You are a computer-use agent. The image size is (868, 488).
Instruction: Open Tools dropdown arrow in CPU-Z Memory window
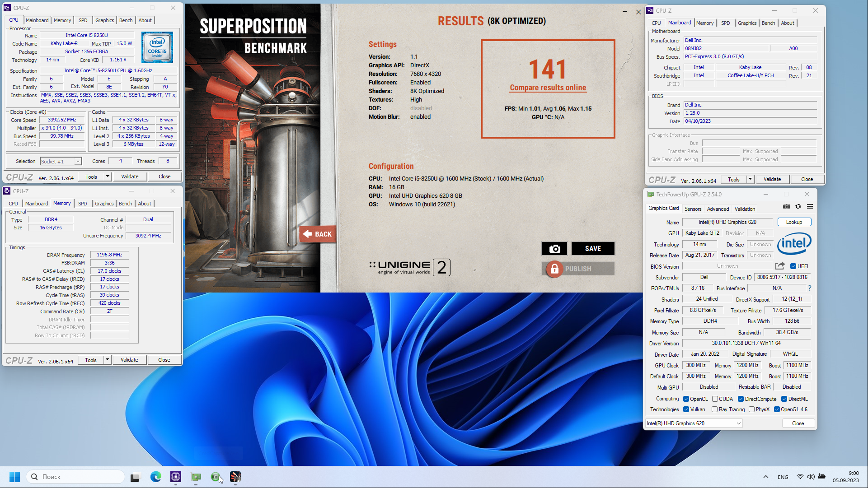tap(107, 360)
